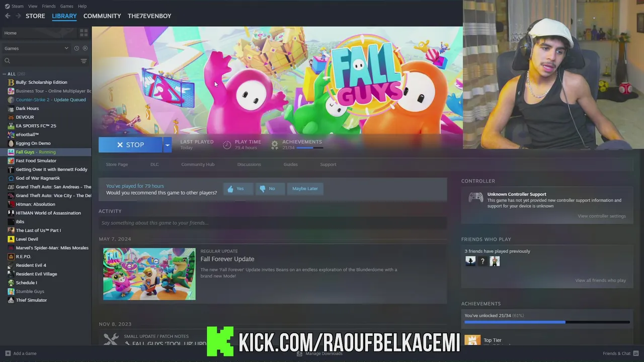Click the search magnifier icon in sidebar
This screenshot has height=362, width=644.
tap(7, 61)
